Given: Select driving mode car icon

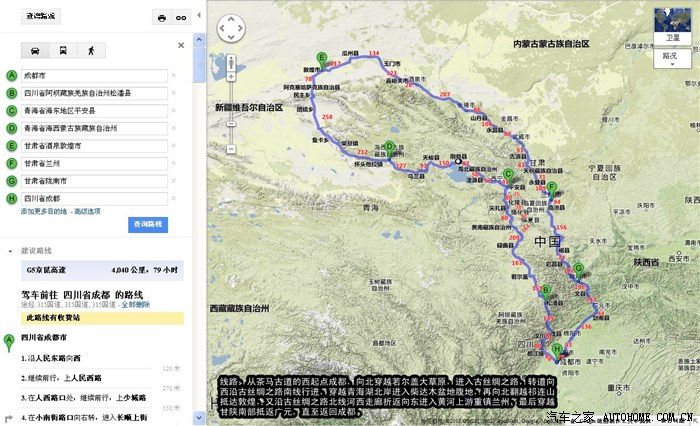Looking at the screenshot, I should (x=35, y=50).
